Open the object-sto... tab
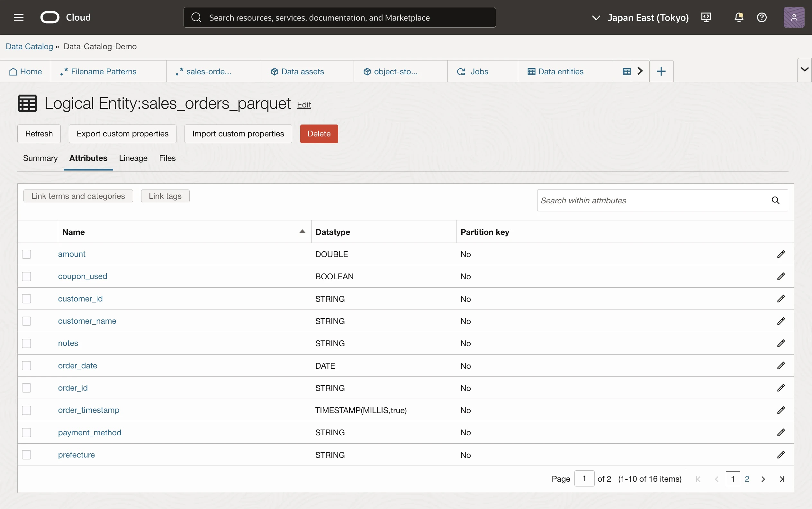Image resolution: width=812 pixels, height=509 pixels. [x=401, y=71]
